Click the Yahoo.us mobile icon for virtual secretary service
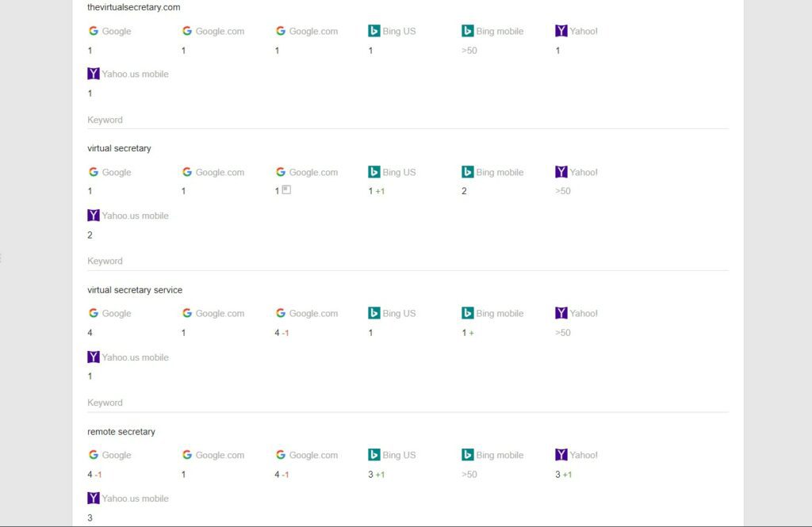Screen dimensions: 812x527 94,357
